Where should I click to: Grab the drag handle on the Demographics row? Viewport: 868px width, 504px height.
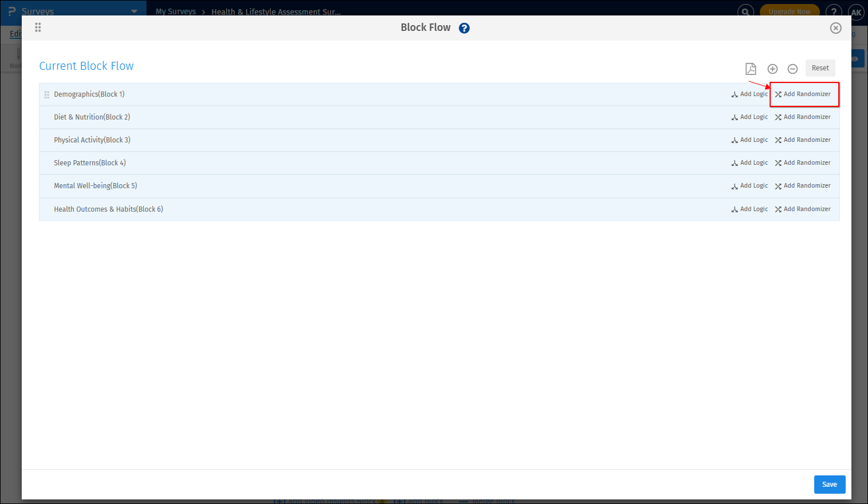coord(46,94)
